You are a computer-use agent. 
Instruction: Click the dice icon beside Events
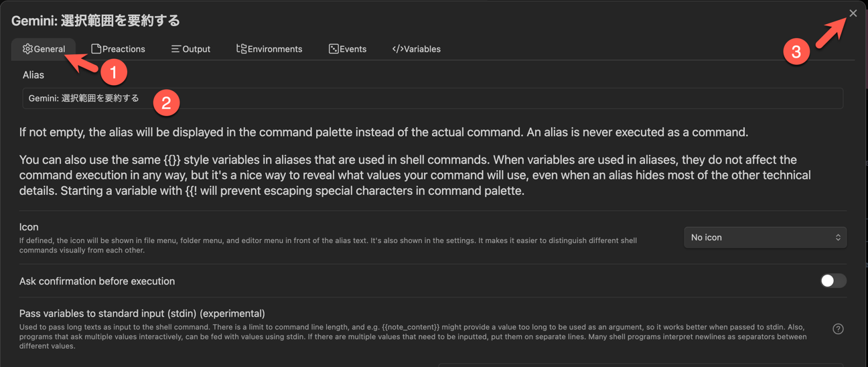coord(334,49)
